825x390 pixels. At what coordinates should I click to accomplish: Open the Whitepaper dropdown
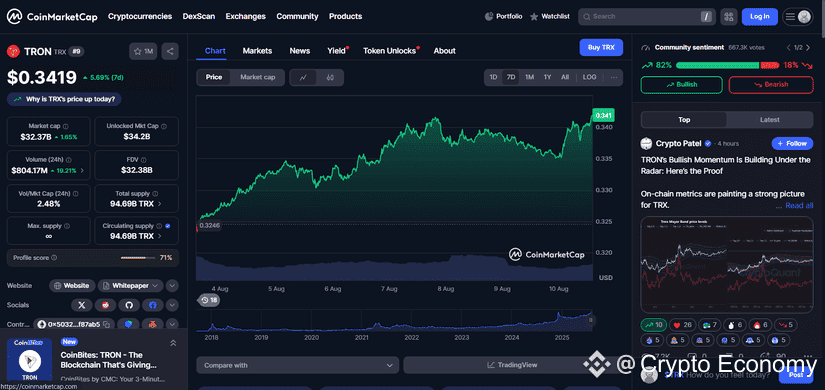[x=130, y=286]
